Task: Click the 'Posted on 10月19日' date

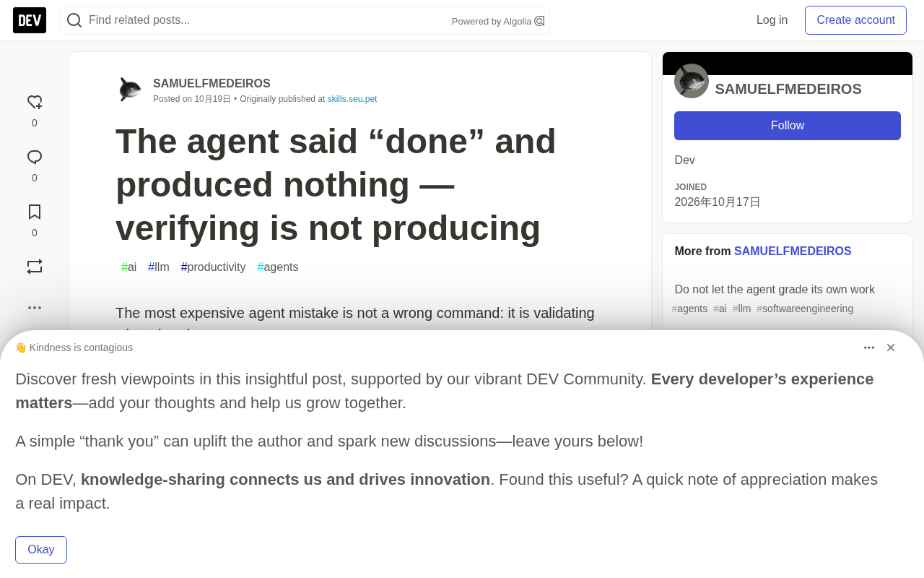Action: [192, 99]
